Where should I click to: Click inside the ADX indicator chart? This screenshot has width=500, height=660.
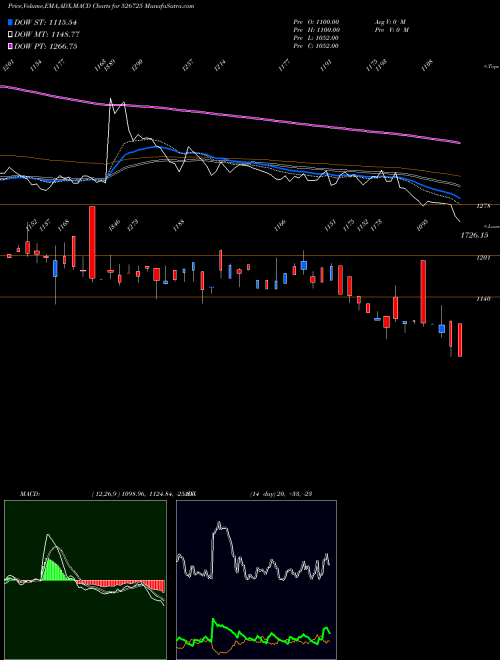click(256, 580)
